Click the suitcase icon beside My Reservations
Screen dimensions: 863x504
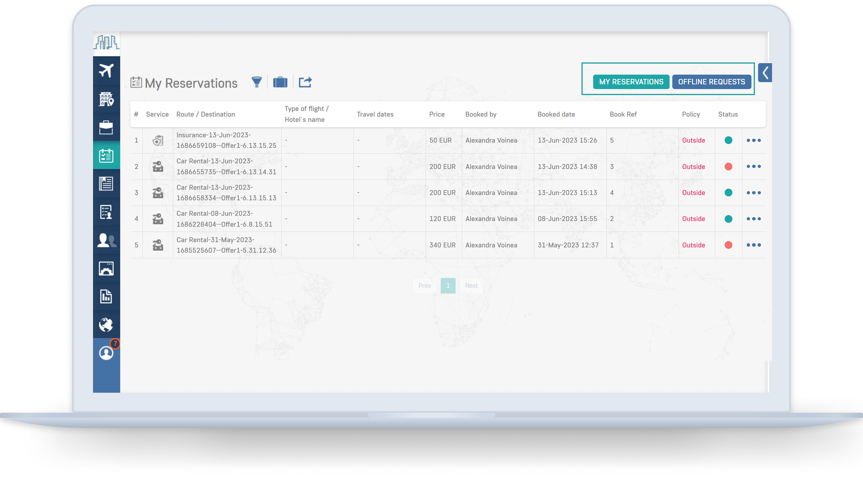(280, 82)
